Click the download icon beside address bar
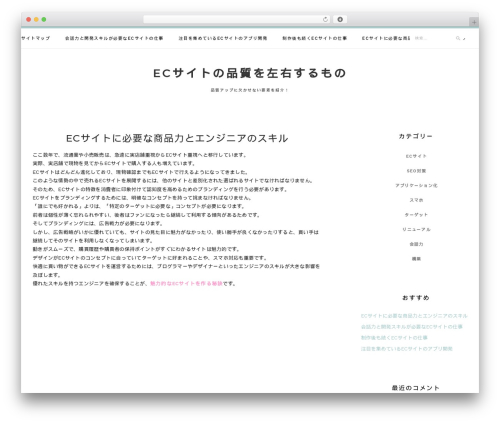Image resolution: width=500 pixels, height=423 pixels. pos(340,20)
